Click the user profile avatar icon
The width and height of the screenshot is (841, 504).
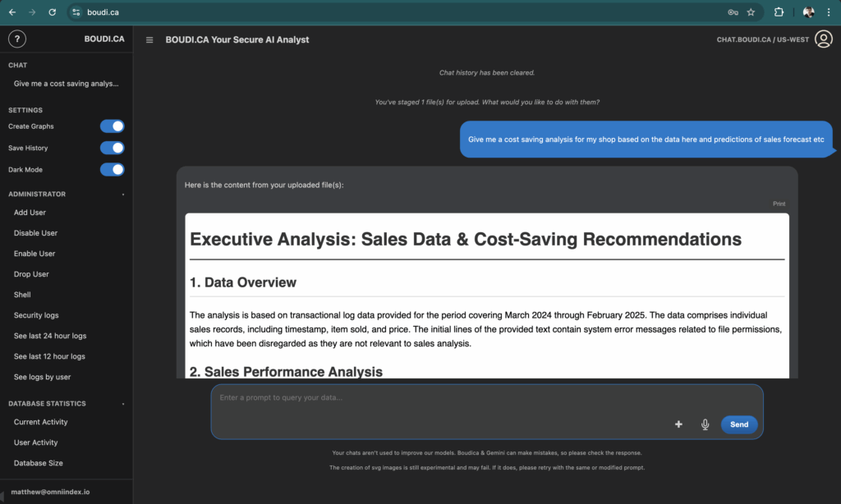[x=823, y=39]
